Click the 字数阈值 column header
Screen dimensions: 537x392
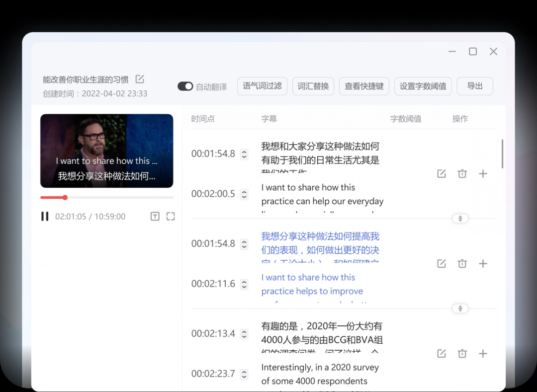[406, 119]
